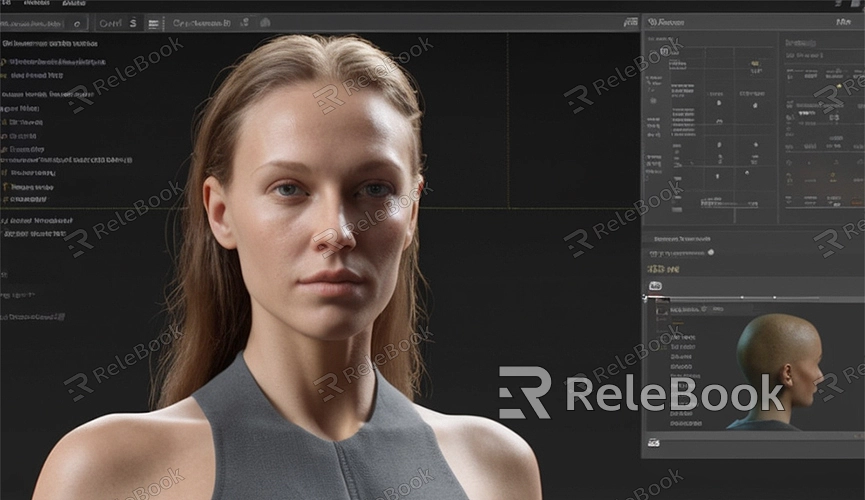Click the small circle icon after the toolbar field
The width and height of the screenshot is (865, 500).
pos(77,24)
